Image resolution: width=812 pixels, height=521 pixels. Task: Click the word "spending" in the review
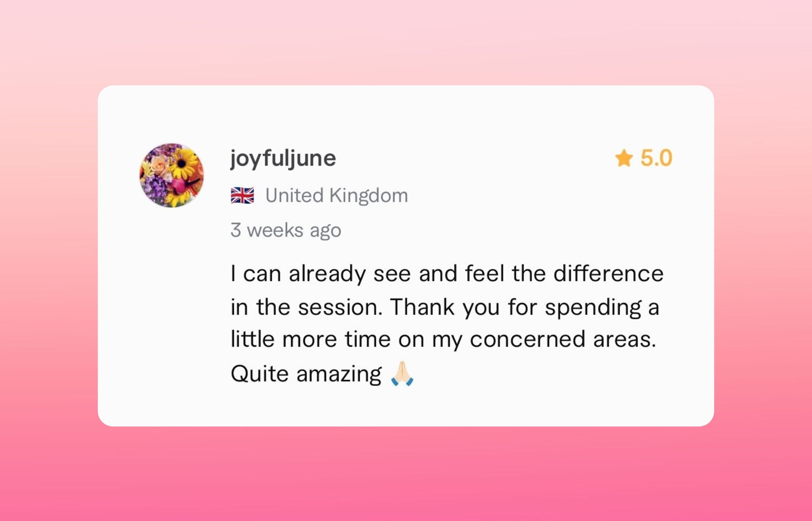point(593,308)
